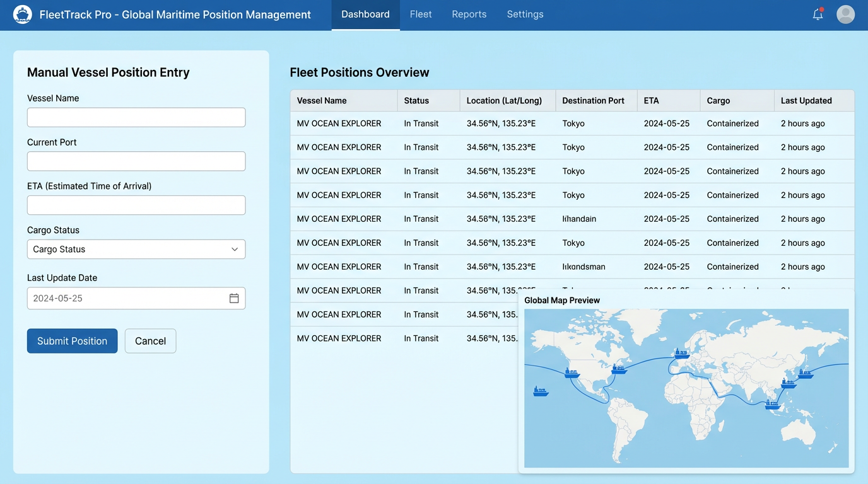Expand the Cargo Status dropdown
868x484 pixels.
coord(136,250)
